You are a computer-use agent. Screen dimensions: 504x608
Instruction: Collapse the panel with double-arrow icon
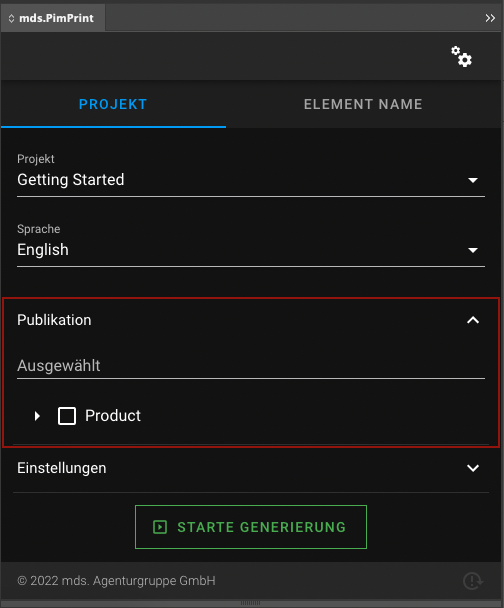tap(490, 18)
